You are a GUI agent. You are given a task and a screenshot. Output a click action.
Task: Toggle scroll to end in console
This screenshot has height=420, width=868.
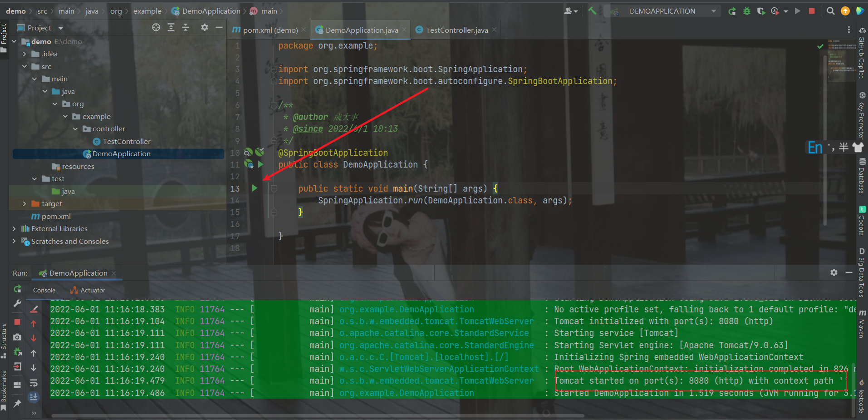[34, 398]
